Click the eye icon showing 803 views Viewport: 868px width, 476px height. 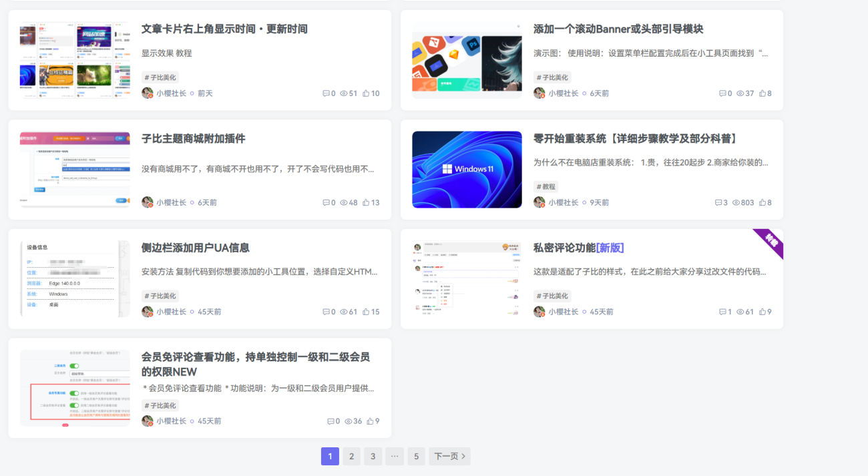(735, 203)
